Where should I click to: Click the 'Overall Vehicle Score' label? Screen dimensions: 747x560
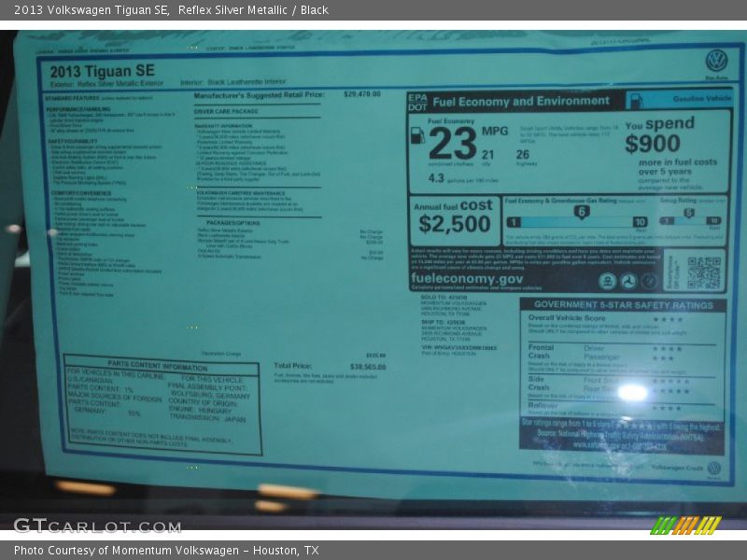pyautogui.click(x=567, y=317)
